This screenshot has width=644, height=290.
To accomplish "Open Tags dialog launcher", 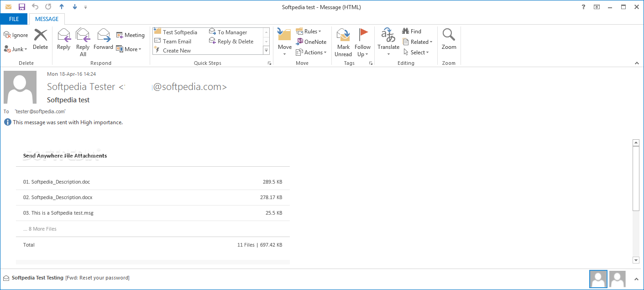I will [371, 63].
